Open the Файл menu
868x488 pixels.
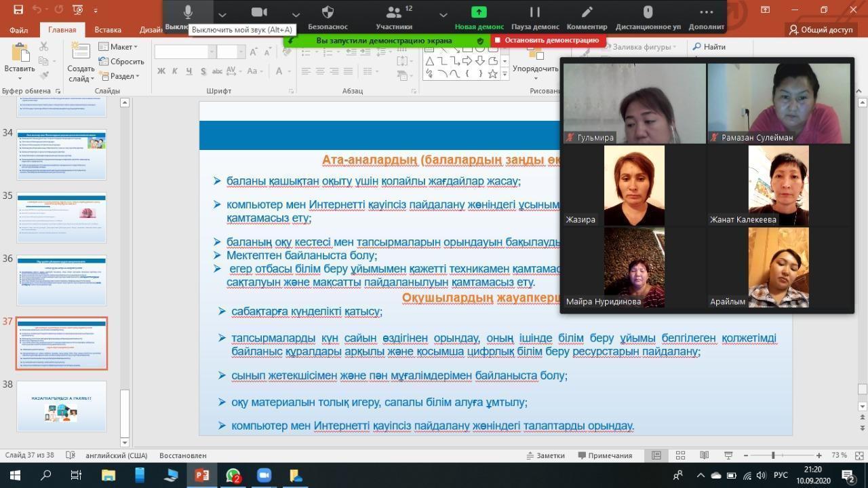tap(19, 30)
